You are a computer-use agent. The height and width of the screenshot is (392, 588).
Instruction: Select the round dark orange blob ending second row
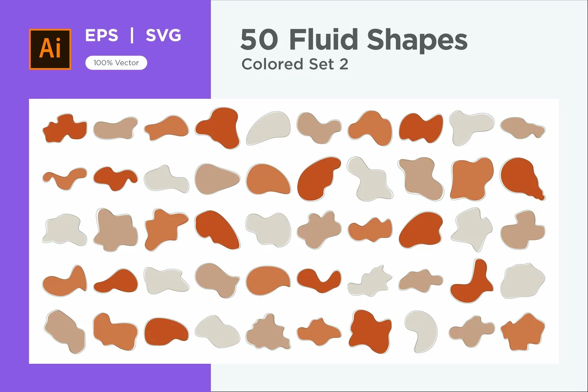[523, 179]
